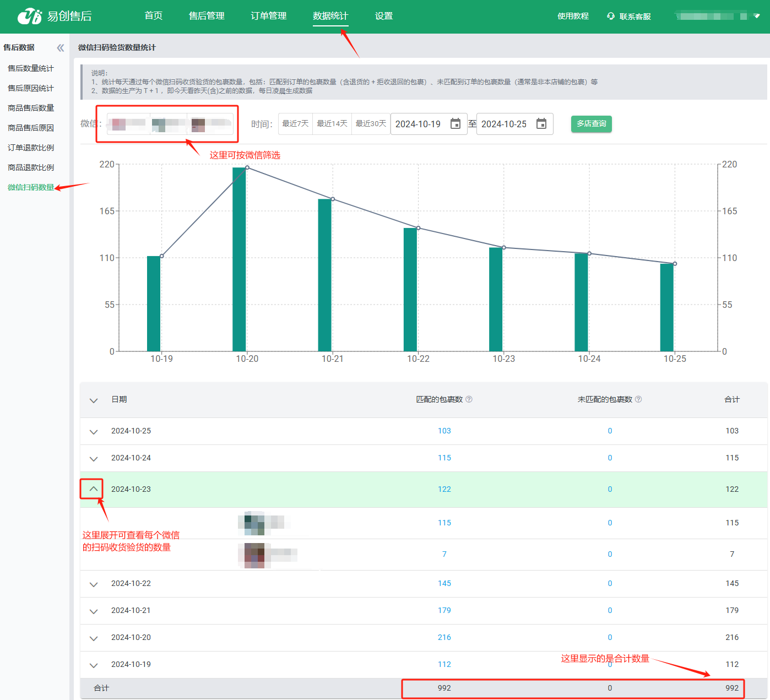Click the 易创售后 logo icon

click(x=29, y=16)
